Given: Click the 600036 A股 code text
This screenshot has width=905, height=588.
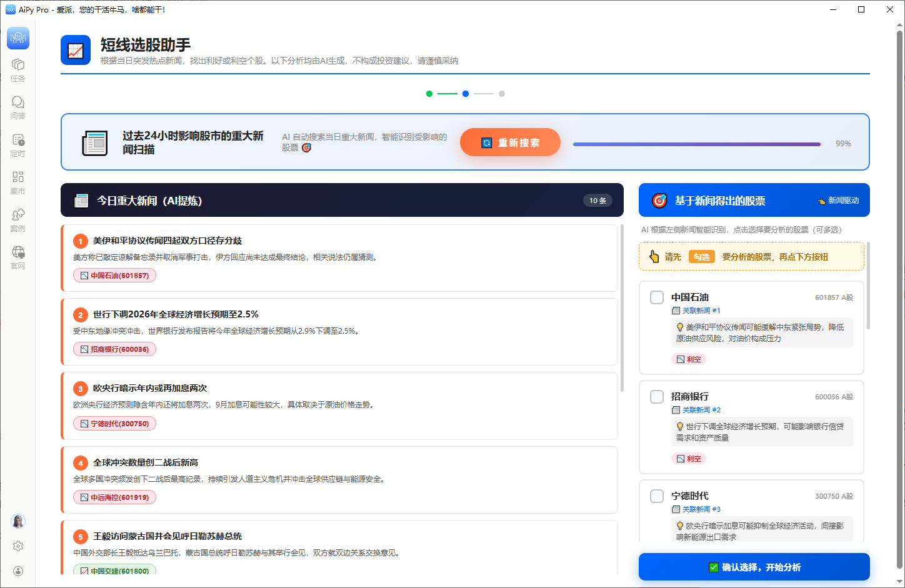Looking at the screenshot, I should pos(834,397).
